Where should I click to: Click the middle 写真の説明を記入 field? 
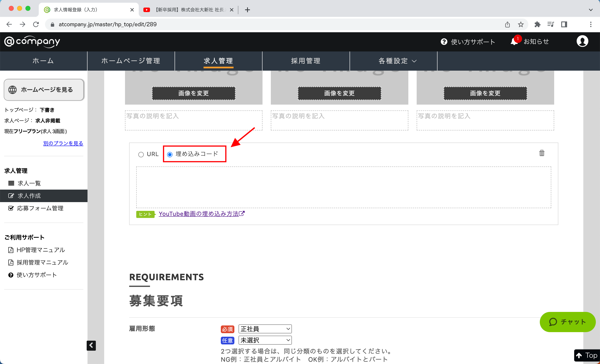tap(339, 120)
